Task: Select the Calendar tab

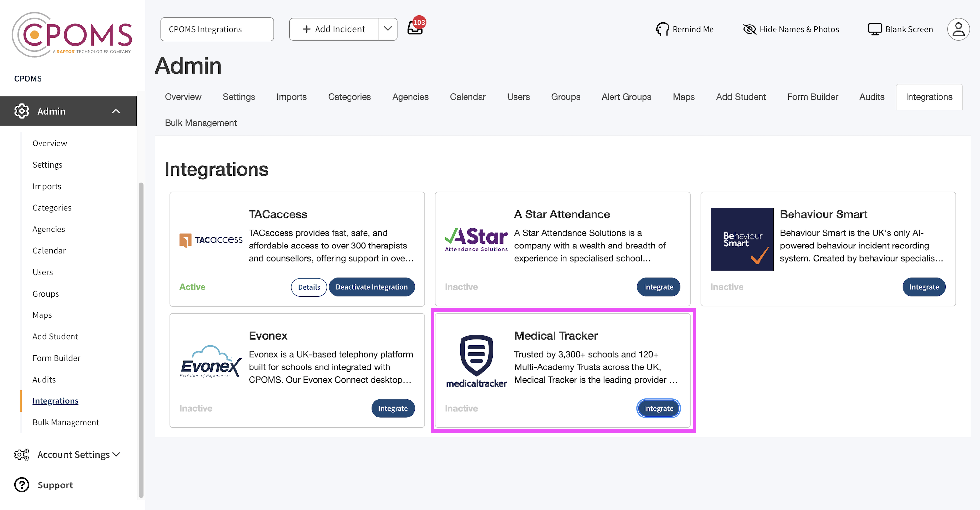Action: [x=467, y=97]
